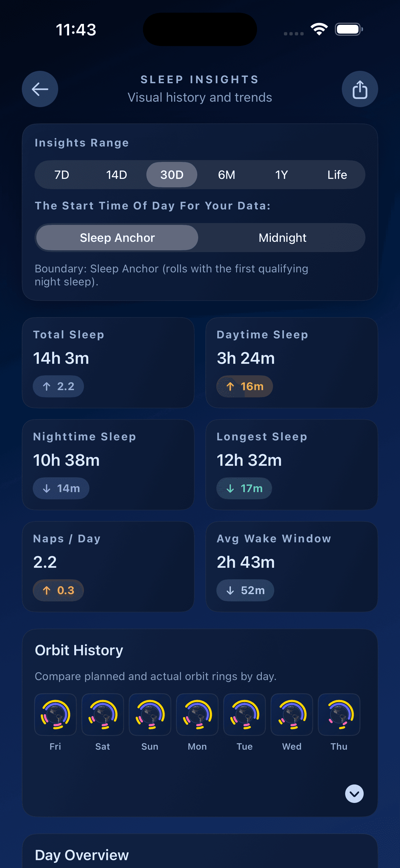Select Sleep Anchor as start time
This screenshot has height=868, width=400.
tap(117, 238)
